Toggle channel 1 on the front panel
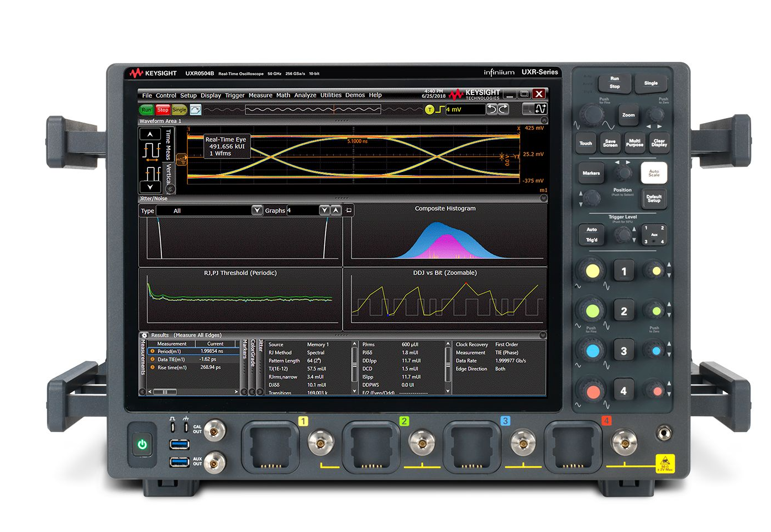This screenshot has height=532, width=771. 623,271
